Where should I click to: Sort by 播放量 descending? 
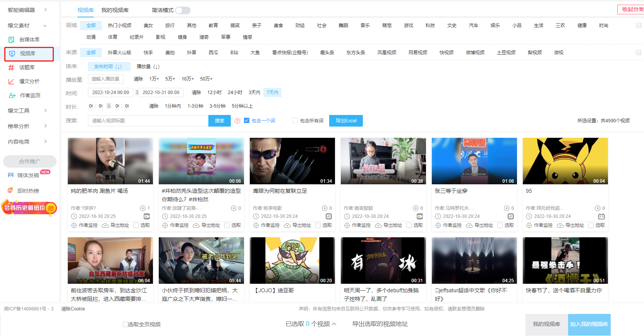[x=148, y=67]
